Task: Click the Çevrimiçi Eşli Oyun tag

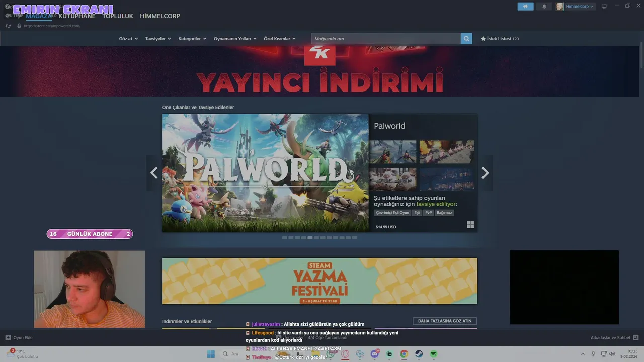Action: [x=392, y=213]
